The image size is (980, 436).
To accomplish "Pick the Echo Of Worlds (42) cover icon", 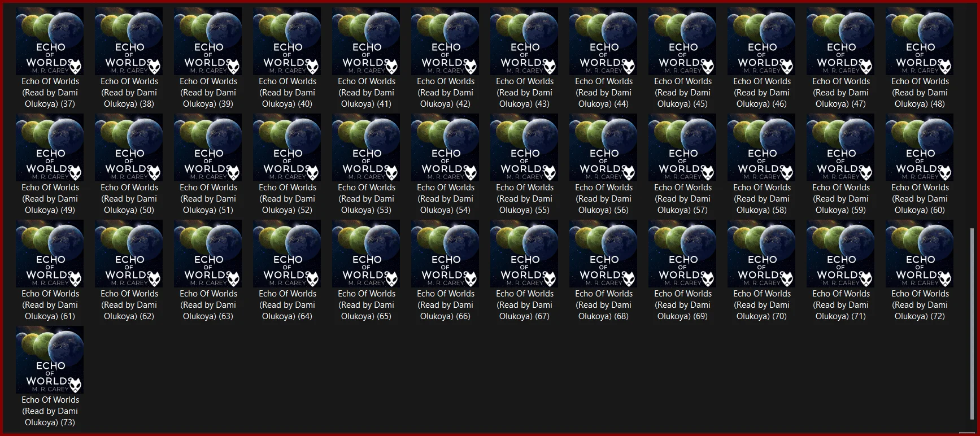I will tap(445, 41).
